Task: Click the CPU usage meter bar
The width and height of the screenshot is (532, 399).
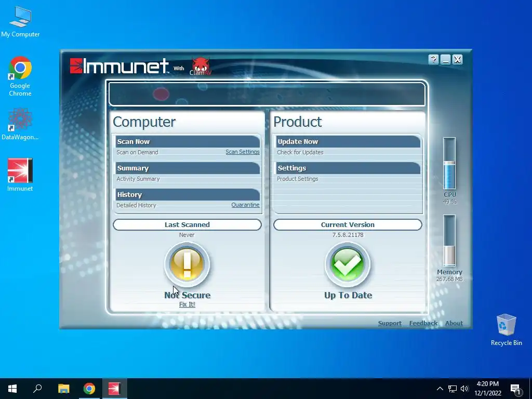Action: click(x=449, y=163)
